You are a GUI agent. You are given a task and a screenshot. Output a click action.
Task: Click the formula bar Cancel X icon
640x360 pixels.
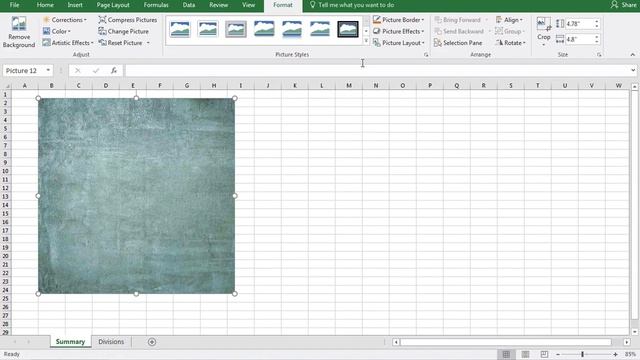[78, 71]
